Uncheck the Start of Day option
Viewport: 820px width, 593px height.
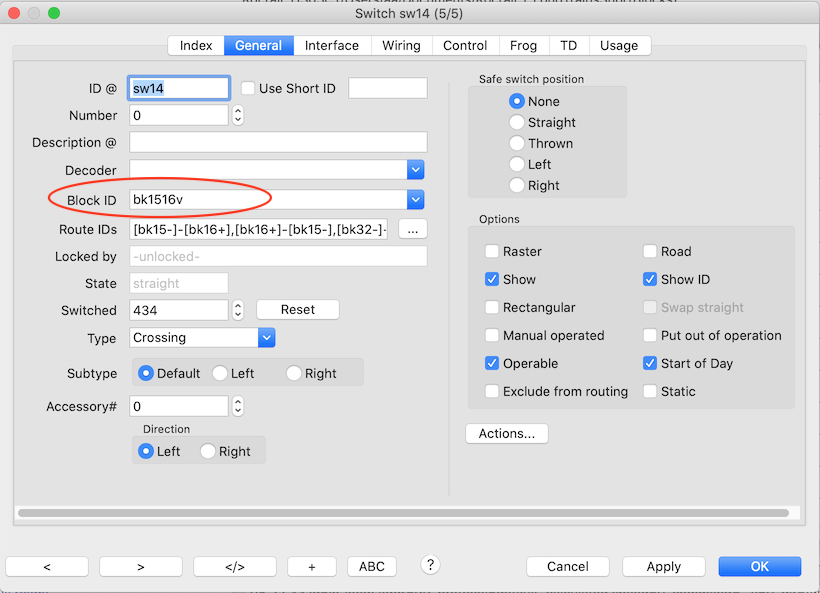click(650, 364)
